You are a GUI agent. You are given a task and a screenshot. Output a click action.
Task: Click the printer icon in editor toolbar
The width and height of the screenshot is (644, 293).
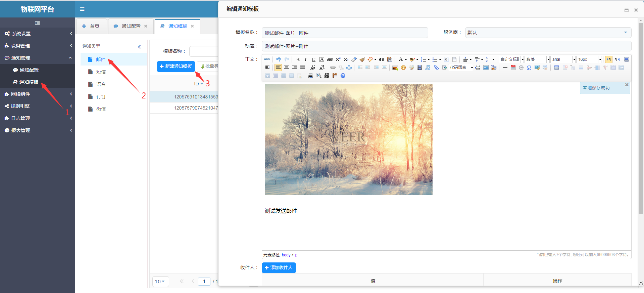[310, 76]
